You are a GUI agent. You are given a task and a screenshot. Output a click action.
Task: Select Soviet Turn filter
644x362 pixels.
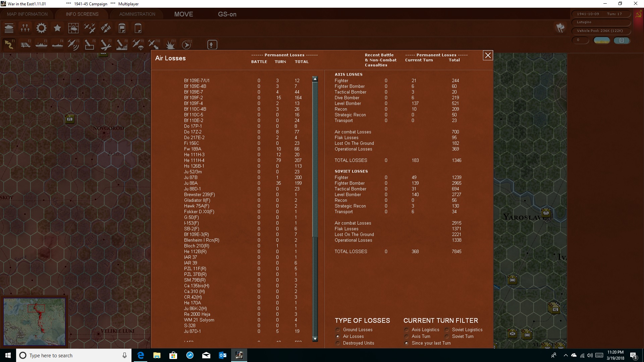pos(447,337)
